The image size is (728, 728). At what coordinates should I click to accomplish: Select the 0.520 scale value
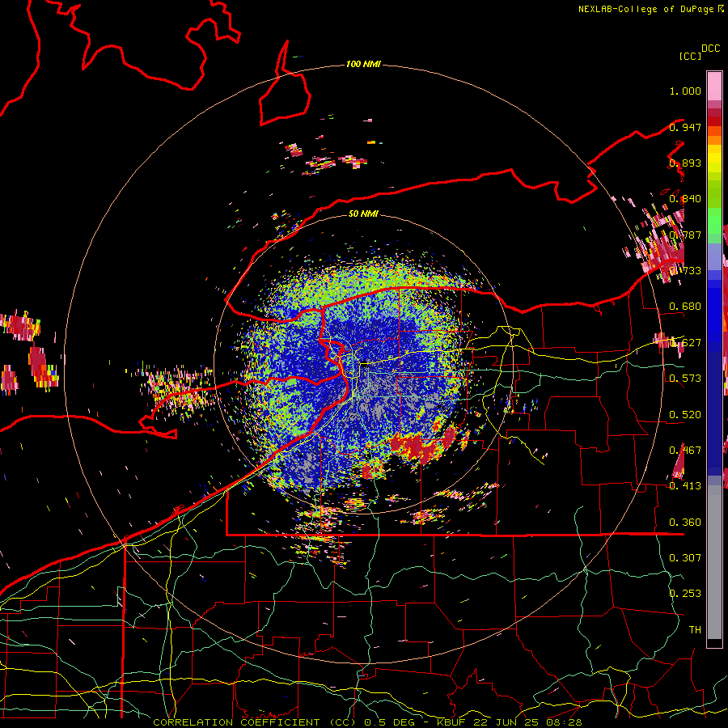[x=685, y=415]
